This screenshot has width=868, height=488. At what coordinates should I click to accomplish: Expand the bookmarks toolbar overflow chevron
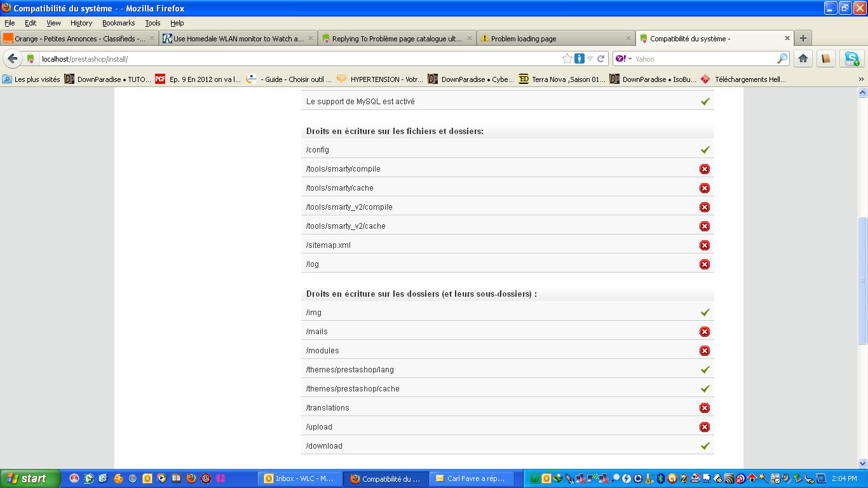coord(861,79)
